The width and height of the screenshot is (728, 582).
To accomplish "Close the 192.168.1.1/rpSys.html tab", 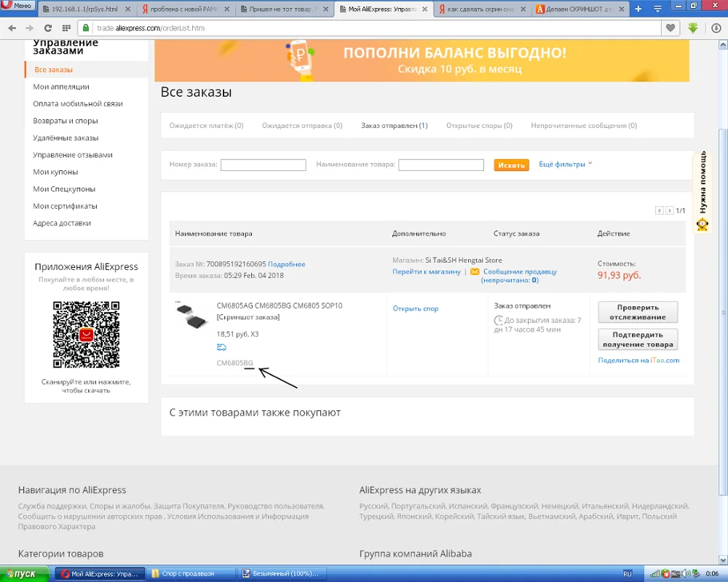I will 128,9.
